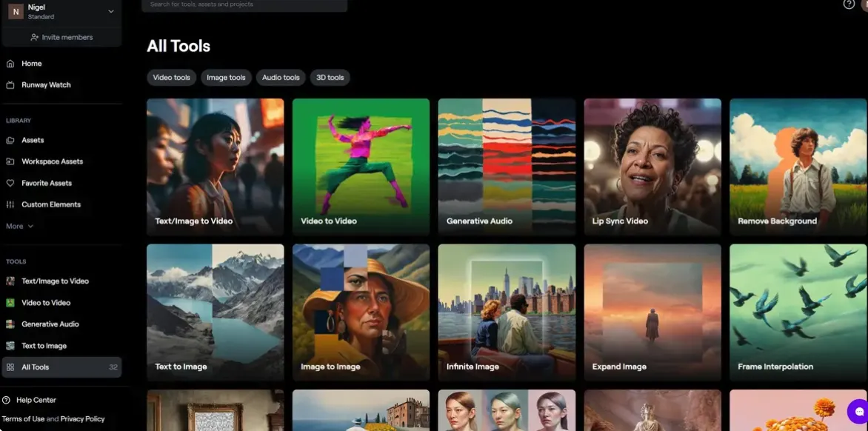The height and width of the screenshot is (431, 868).
Task: Open the Privacy Policy link
Action: [82, 419]
